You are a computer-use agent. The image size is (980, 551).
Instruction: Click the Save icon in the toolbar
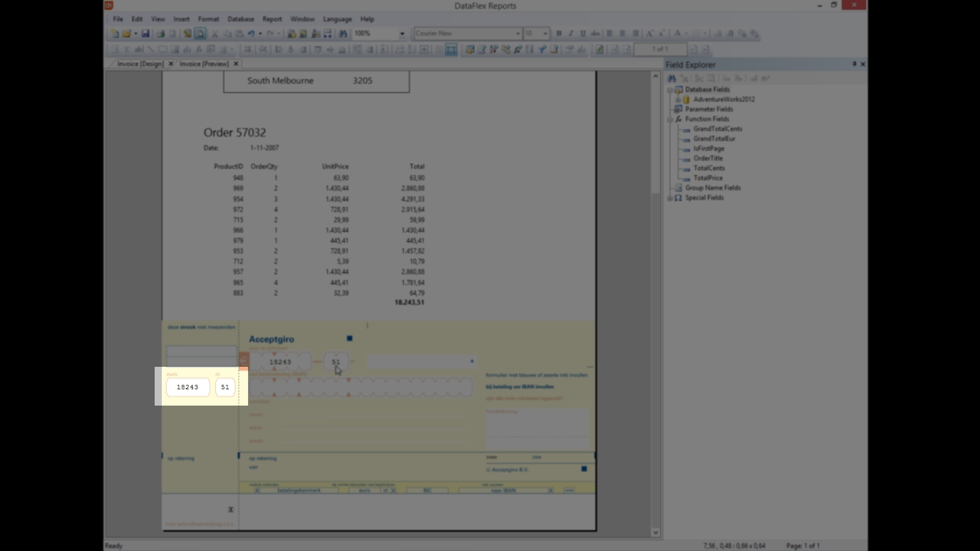point(145,34)
